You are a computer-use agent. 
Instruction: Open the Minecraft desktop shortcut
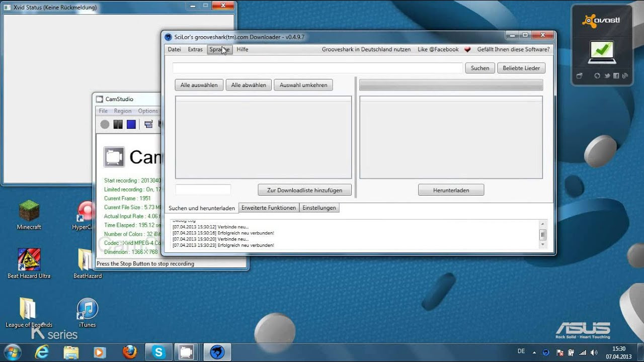point(29,215)
